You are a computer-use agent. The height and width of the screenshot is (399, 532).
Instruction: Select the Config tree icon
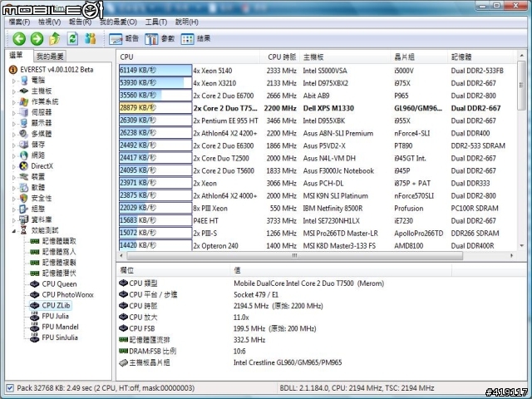point(24,209)
